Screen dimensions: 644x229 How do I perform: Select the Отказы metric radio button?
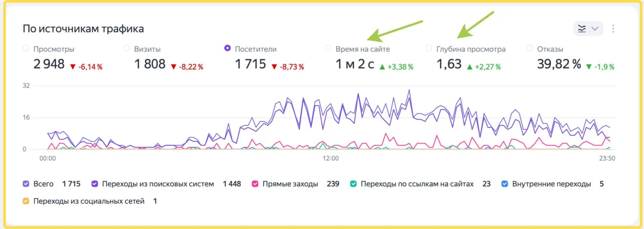tap(529, 48)
